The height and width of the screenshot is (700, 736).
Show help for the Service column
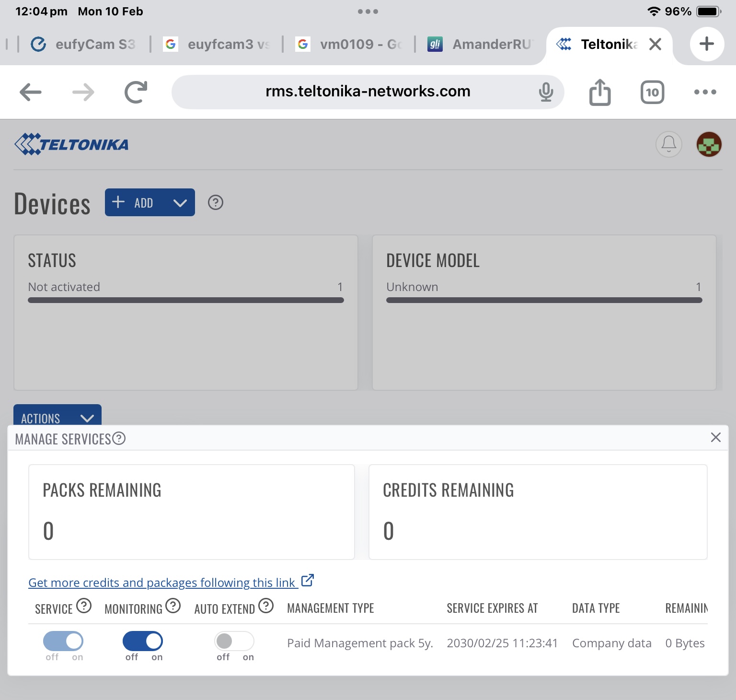pyautogui.click(x=84, y=606)
